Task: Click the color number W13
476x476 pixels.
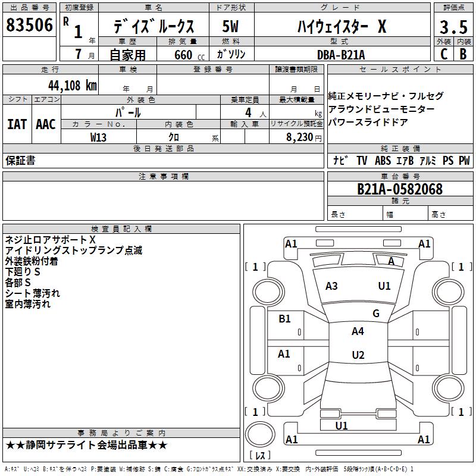Action: point(98,137)
